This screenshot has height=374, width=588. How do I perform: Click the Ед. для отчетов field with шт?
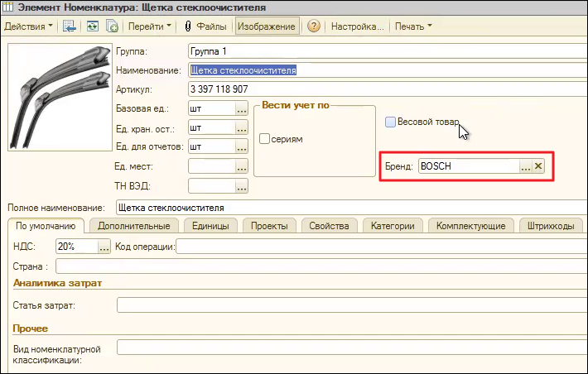point(212,146)
